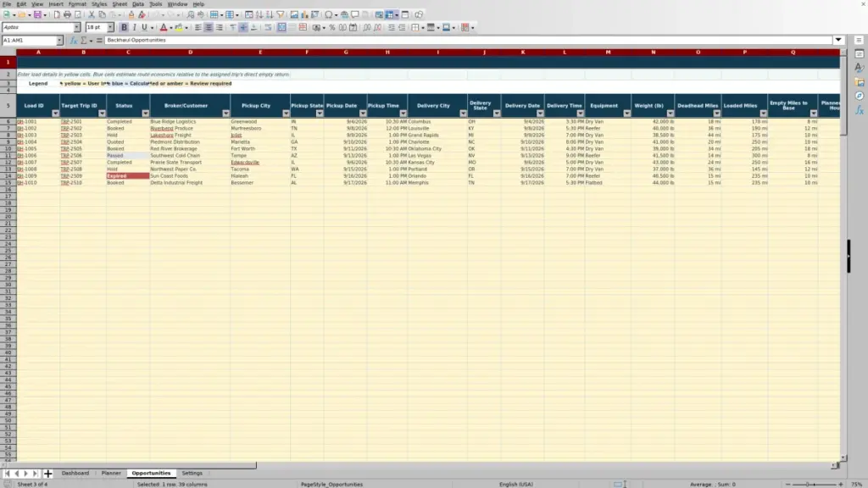Click the Insert Chart icon

tap(304, 15)
